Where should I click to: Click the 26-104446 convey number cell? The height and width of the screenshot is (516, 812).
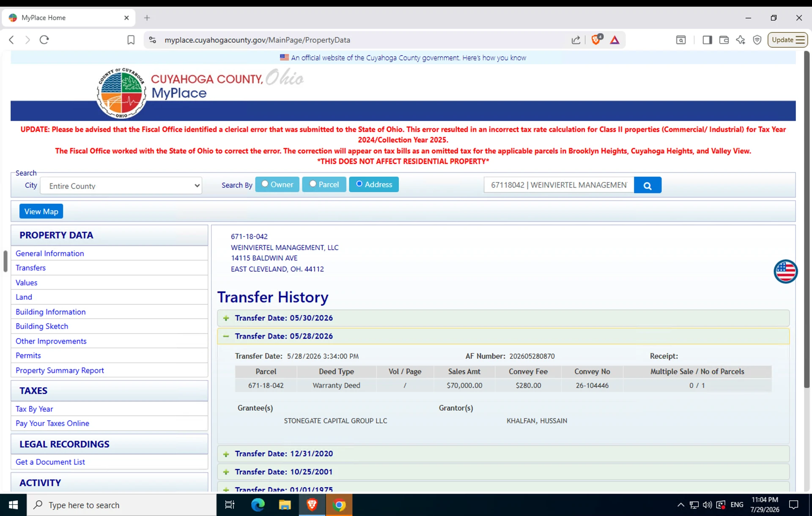coord(592,385)
